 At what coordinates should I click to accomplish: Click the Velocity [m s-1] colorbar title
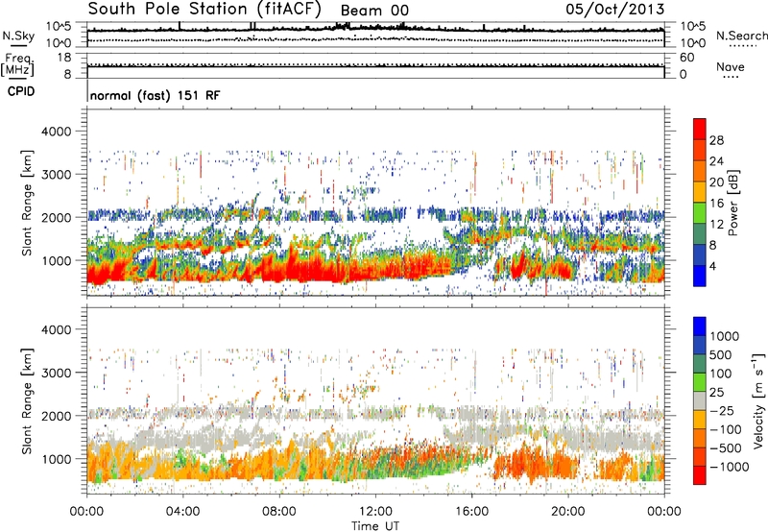(x=758, y=400)
